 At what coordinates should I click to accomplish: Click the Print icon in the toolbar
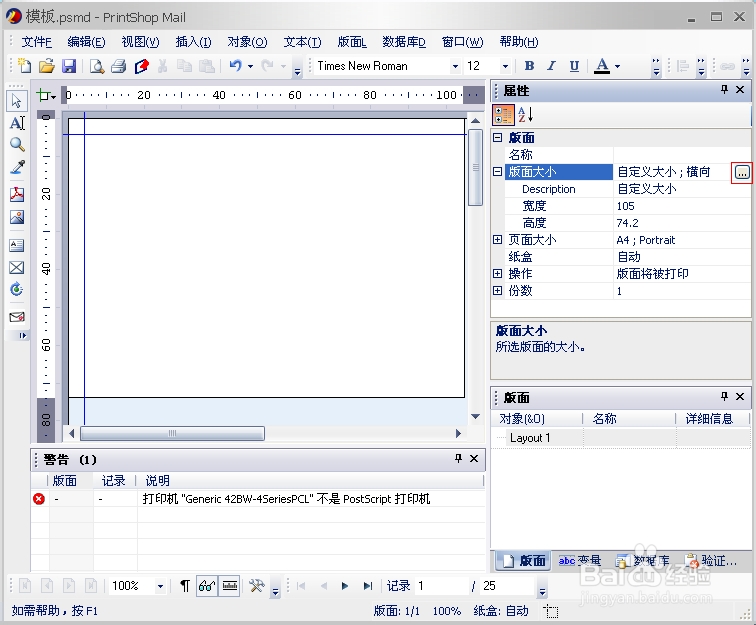point(119,66)
